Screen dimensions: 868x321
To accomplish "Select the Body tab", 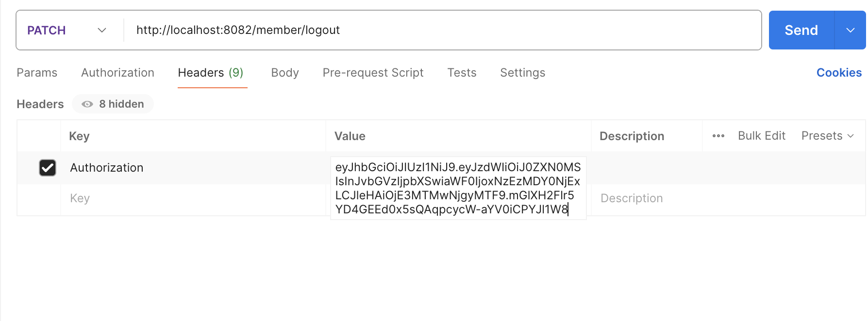I will click(x=285, y=73).
